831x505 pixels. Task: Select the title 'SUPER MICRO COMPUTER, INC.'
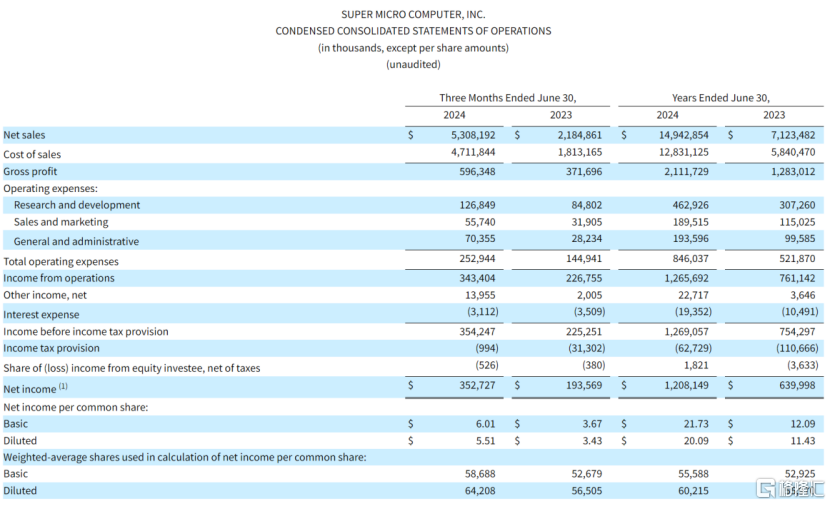[413, 15]
